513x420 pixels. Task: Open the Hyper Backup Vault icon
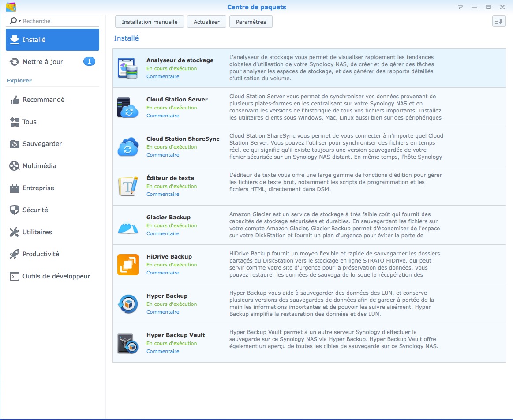pos(127,343)
